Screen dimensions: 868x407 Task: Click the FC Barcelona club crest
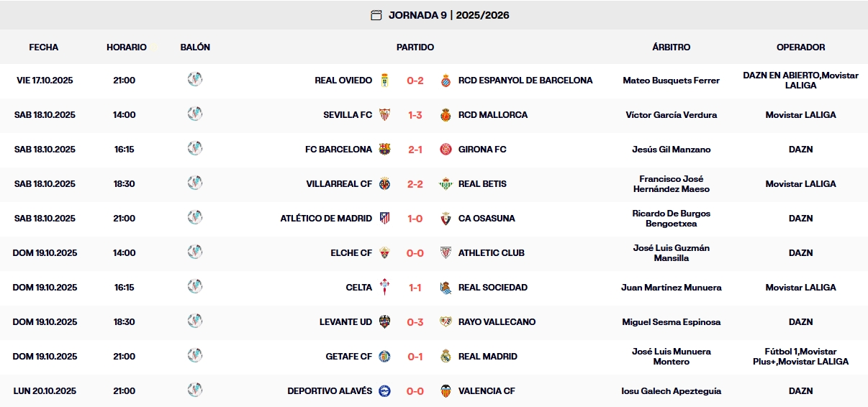(x=384, y=150)
